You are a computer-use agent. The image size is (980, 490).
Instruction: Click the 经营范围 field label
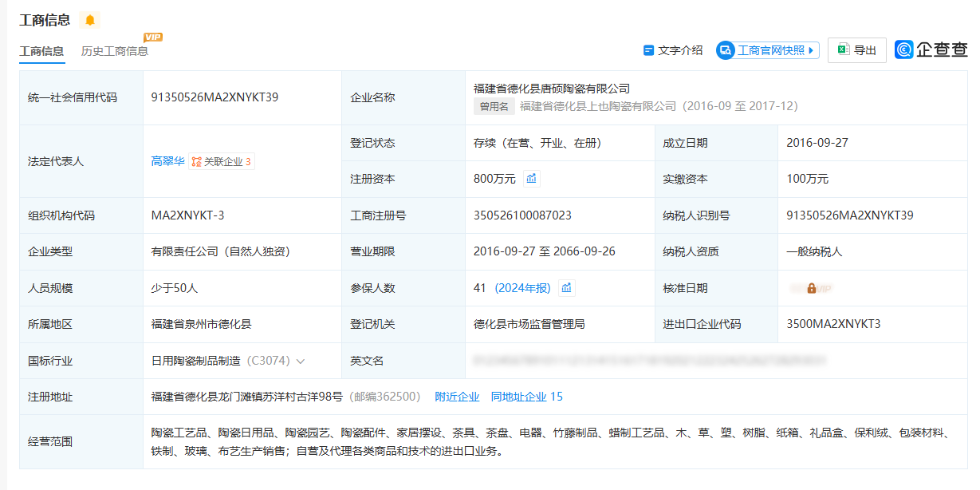[50, 441]
